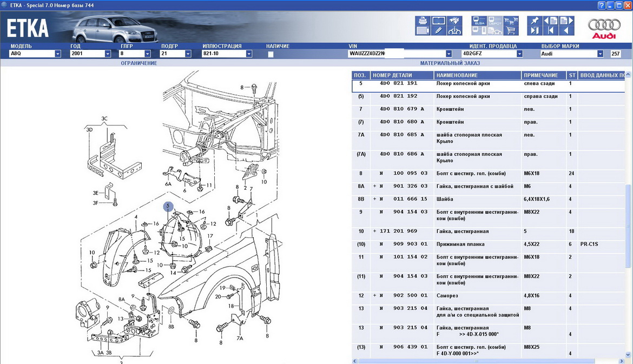Click the printer icon in the toolbar
The image size is (633, 364).
423,21
